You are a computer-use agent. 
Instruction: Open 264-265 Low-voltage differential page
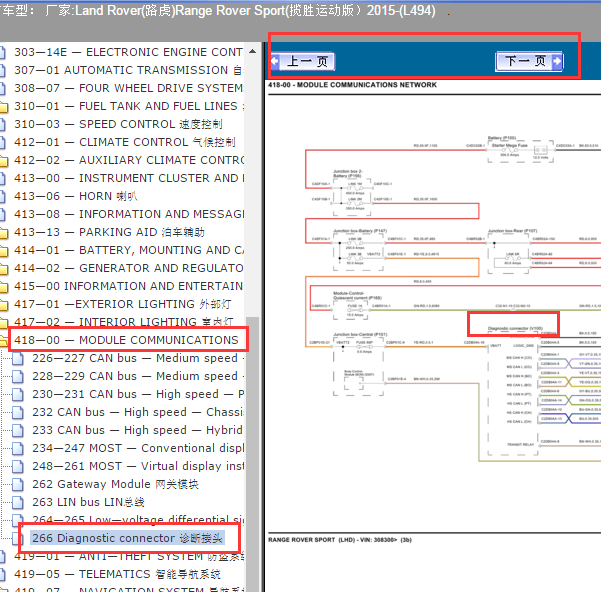pos(138,520)
